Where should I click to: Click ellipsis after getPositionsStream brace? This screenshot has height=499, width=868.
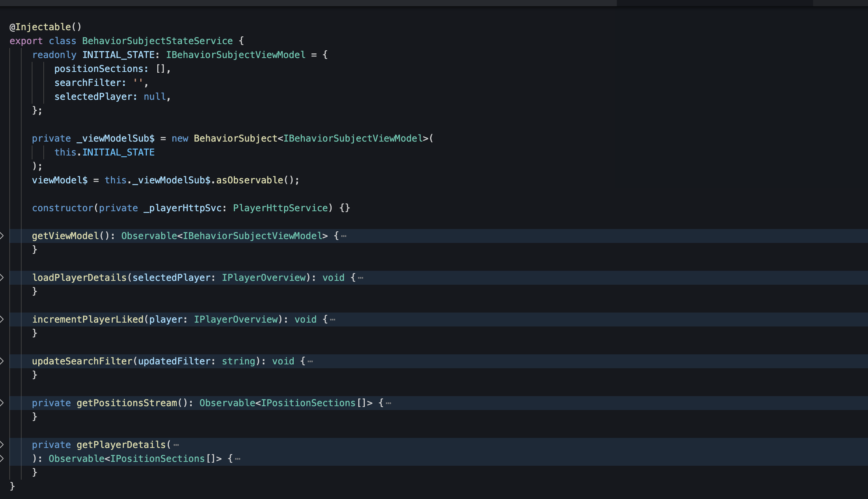[x=388, y=403]
